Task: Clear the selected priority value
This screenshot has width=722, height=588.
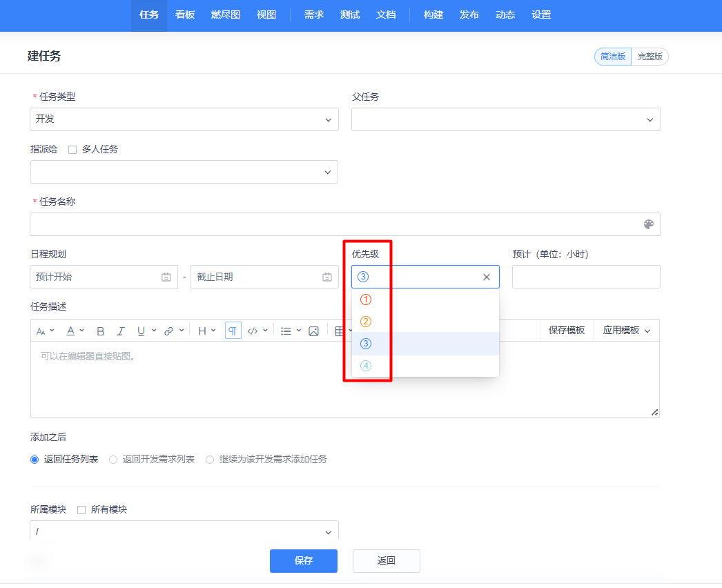Action: (486, 277)
